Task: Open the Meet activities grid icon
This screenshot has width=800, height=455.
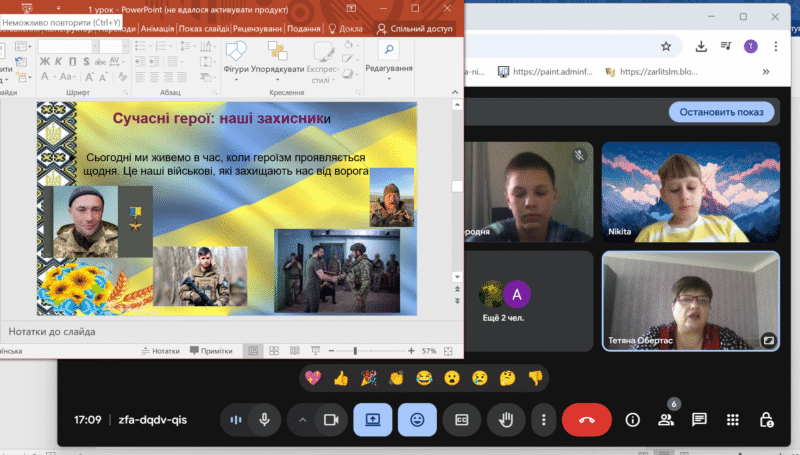Action: click(x=733, y=420)
